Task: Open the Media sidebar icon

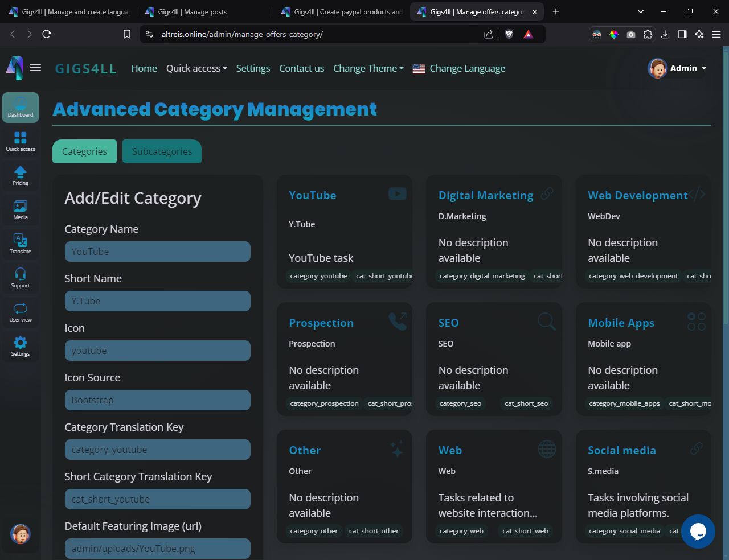Action: tap(21, 209)
